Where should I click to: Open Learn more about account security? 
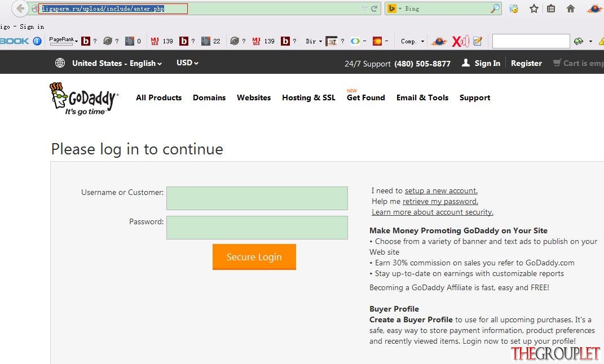[433, 212]
